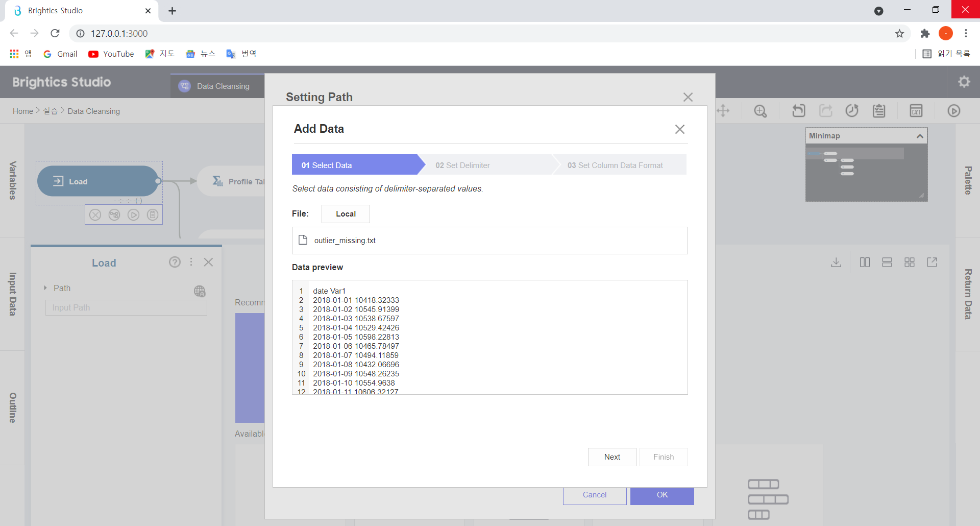The width and height of the screenshot is (980, 526).
Task: Click the Brightics Studio logo
Action: pyautogui.click(x=61, y=82)
